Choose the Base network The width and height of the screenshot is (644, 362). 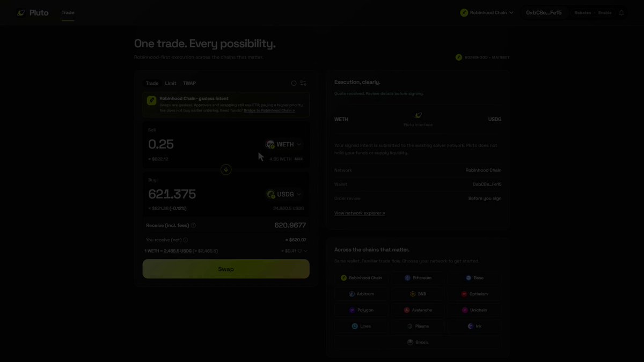pos(474,278)
